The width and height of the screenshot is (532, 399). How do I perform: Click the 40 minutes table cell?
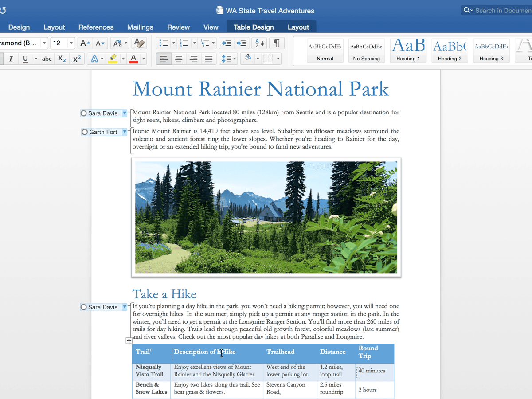coord(375,371)
